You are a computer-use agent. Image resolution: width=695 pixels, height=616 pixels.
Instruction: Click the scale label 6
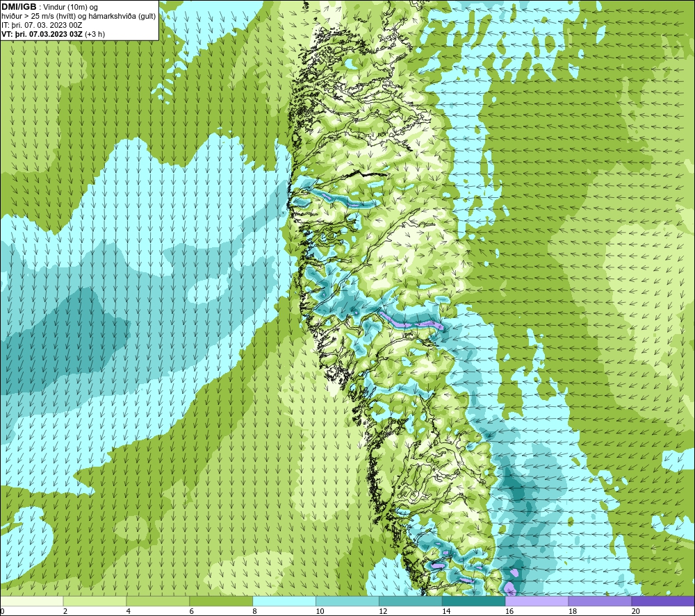coord(192,611)
